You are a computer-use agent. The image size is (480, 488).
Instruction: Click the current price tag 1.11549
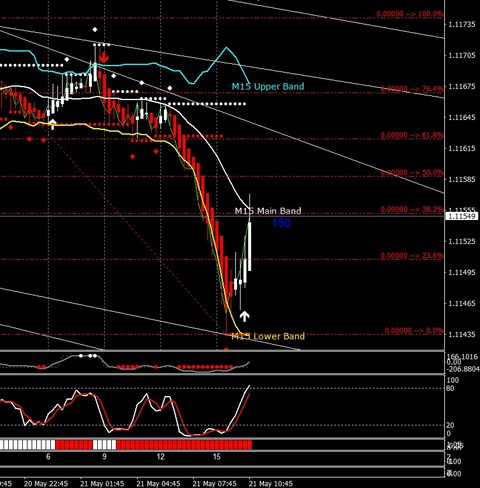(461, 216)
